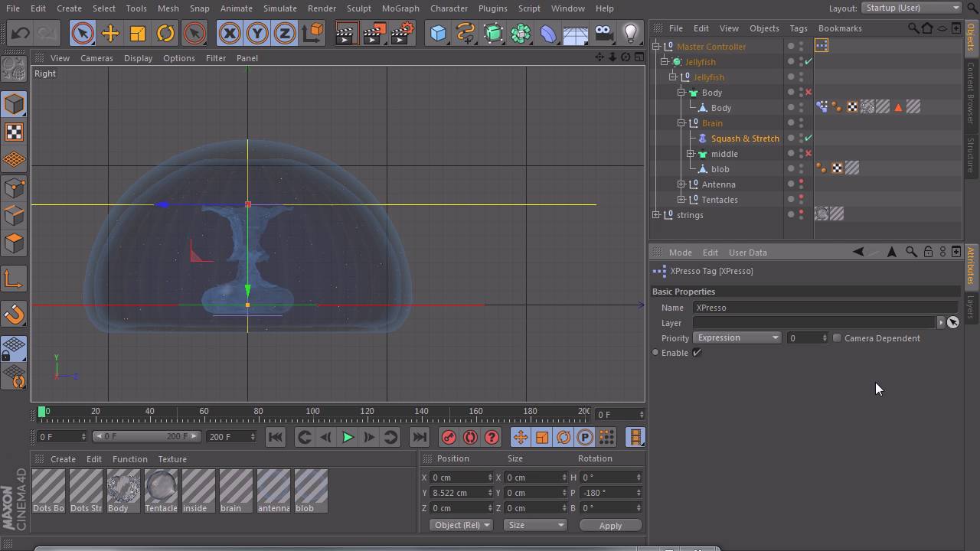Click the Coordinate System cube icon
The image size is (980, 551).
click(x=312, y=33)
